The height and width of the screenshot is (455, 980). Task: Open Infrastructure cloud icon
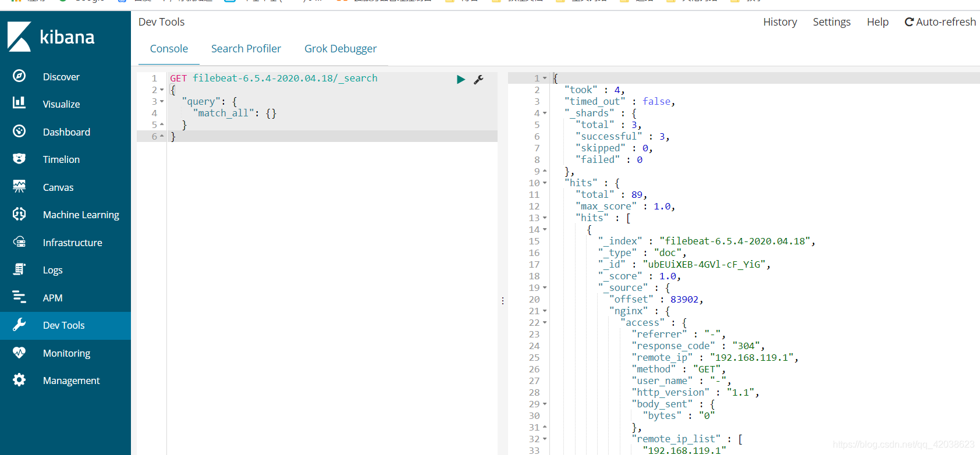[x=19, y=242]
